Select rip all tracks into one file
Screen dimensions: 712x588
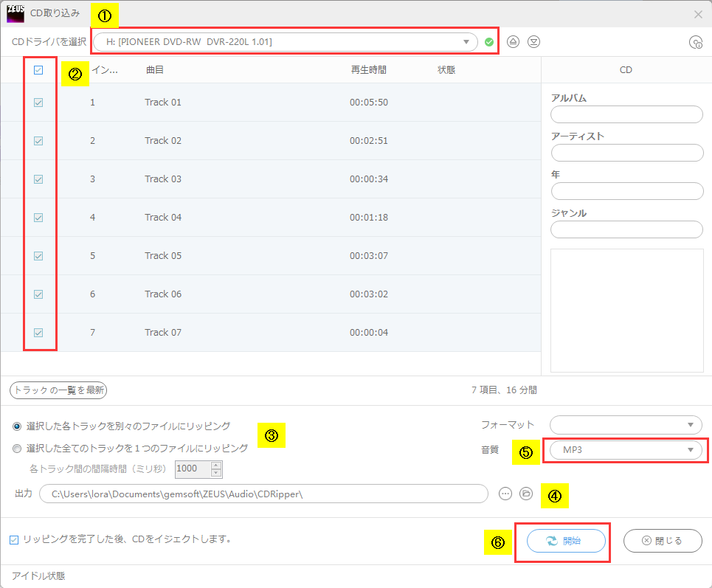coord(17,449)
